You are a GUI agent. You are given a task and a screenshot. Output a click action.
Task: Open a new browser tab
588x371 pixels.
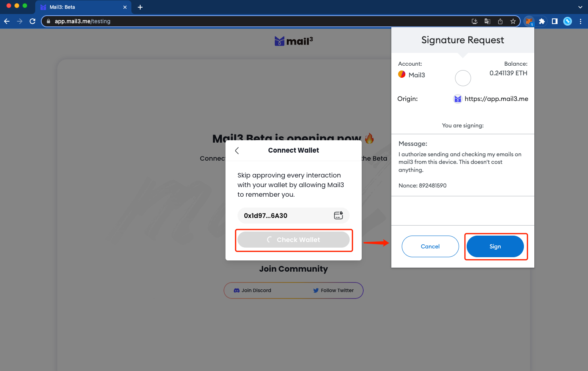coord(140,7)
